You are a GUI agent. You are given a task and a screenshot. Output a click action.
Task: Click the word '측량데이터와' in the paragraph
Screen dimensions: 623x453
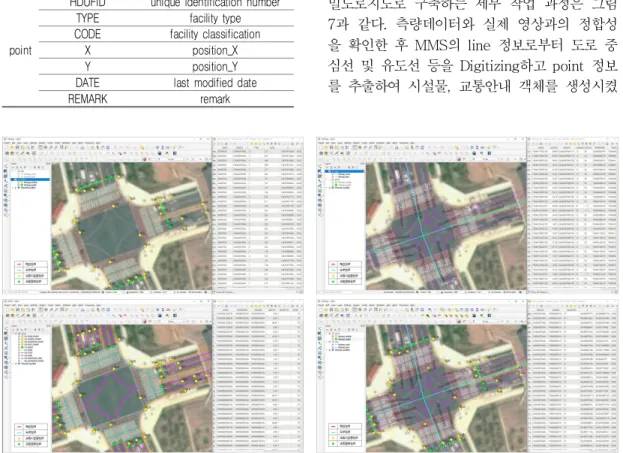(x=435, y=25)
